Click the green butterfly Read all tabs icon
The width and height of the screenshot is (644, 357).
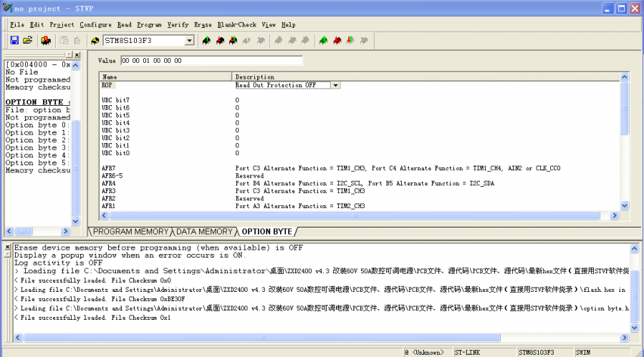324,41
